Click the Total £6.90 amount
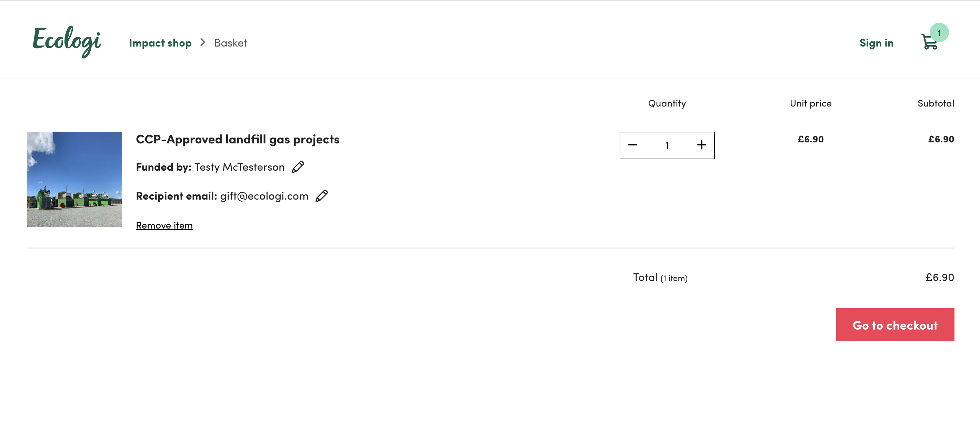 click(x=940, y=277)
